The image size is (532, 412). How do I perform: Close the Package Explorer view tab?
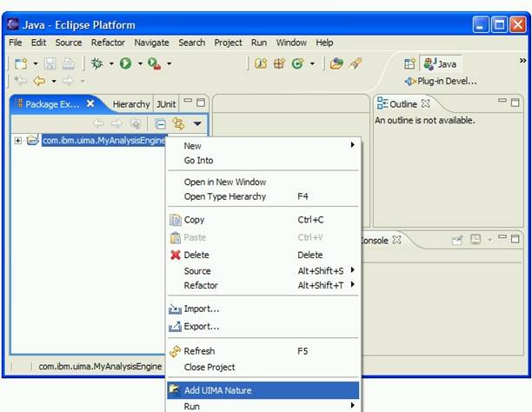click(x=90, y=103)
